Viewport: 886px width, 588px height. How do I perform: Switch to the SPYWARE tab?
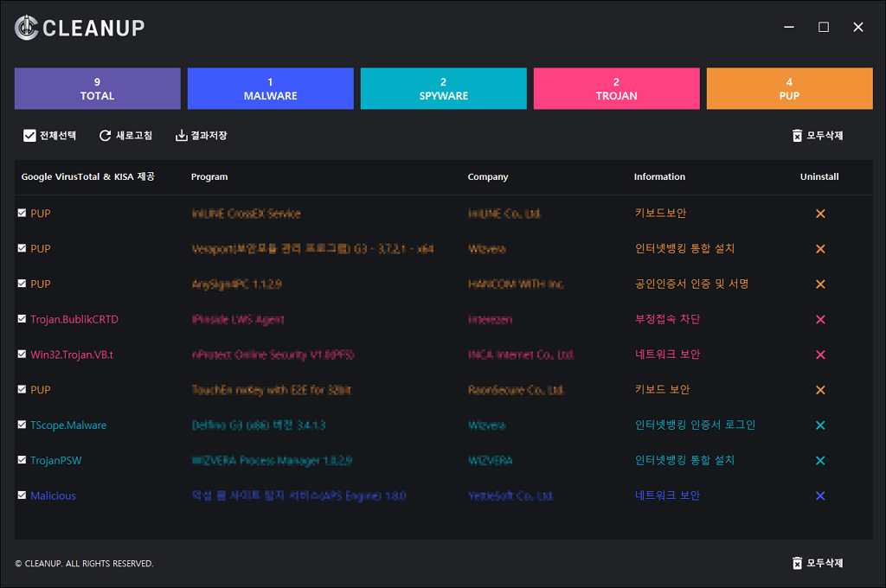tap(444, 89)
